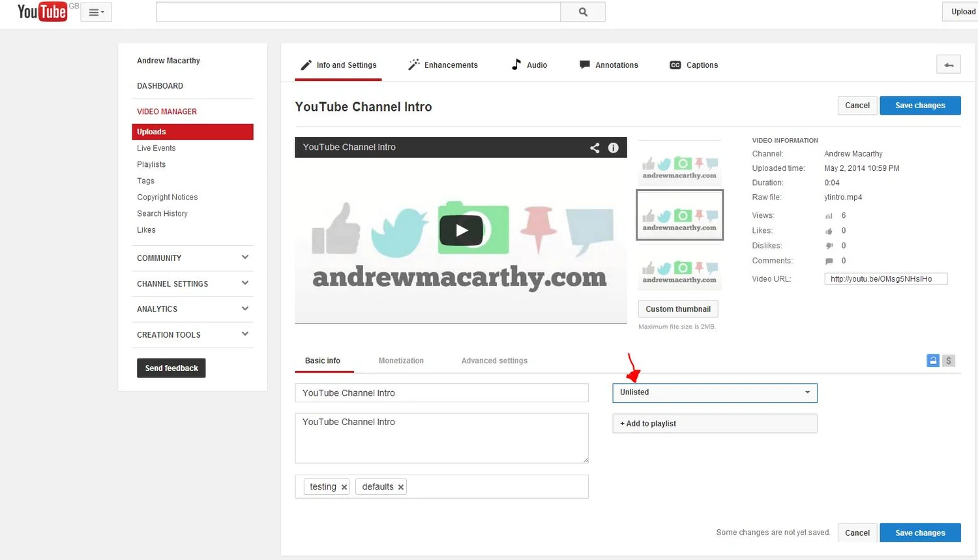This screenshot has width=978, height=560.
Task: Select the dollar monetization icon
Action: [x=949, y=360]
